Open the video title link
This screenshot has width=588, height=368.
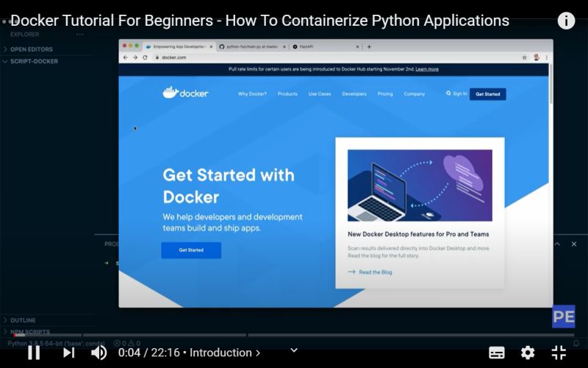pos(260,21)
